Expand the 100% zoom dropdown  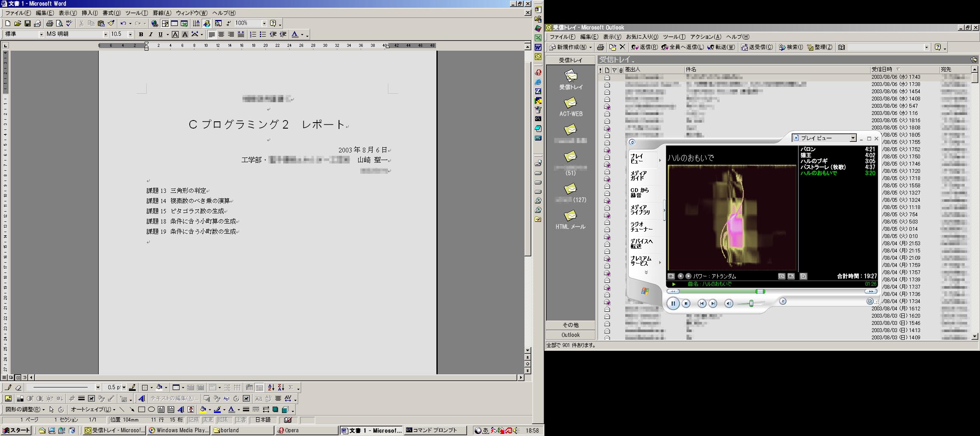point(264,23)
